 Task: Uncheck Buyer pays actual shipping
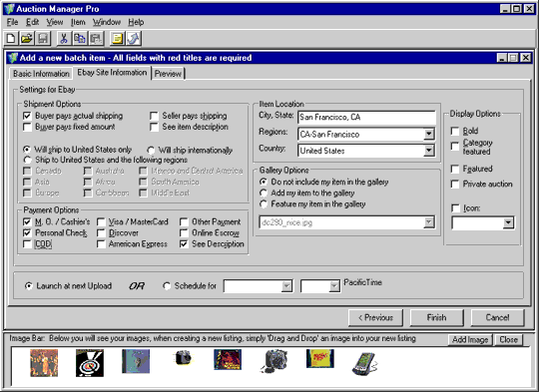pos(27,116)
